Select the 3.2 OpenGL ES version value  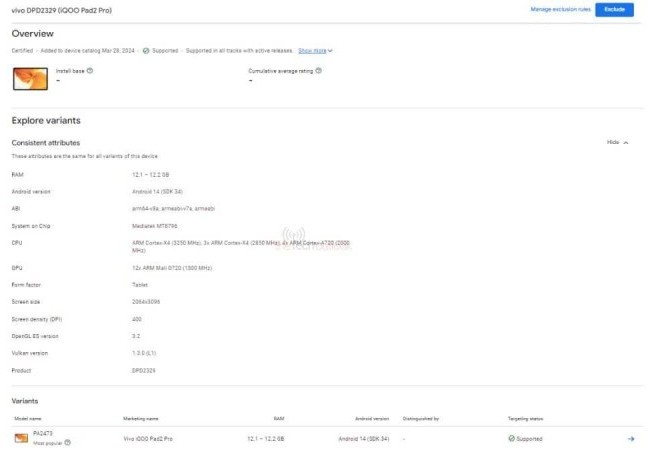point(136,336)
